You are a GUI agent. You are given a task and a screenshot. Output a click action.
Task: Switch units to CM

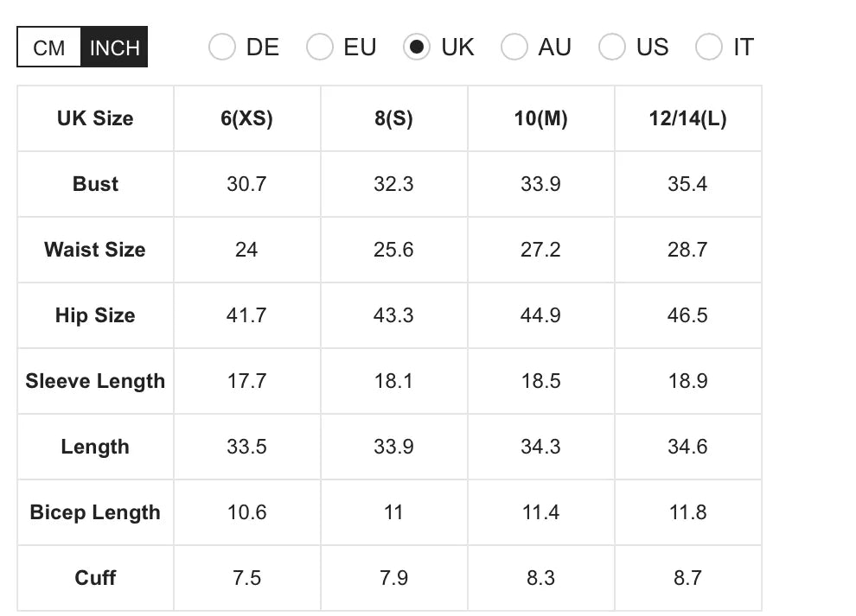click(49, 48)
